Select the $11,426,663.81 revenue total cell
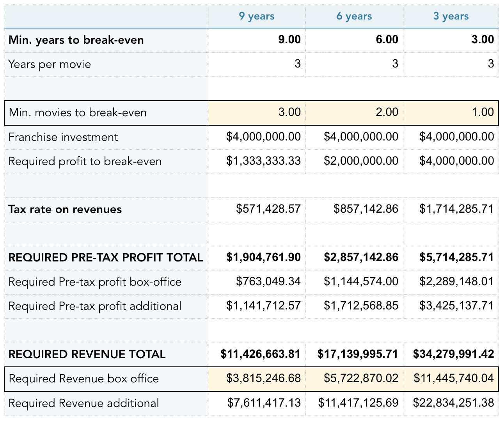The height and width of the screenshot is (423, 504). tap(257, 354)
